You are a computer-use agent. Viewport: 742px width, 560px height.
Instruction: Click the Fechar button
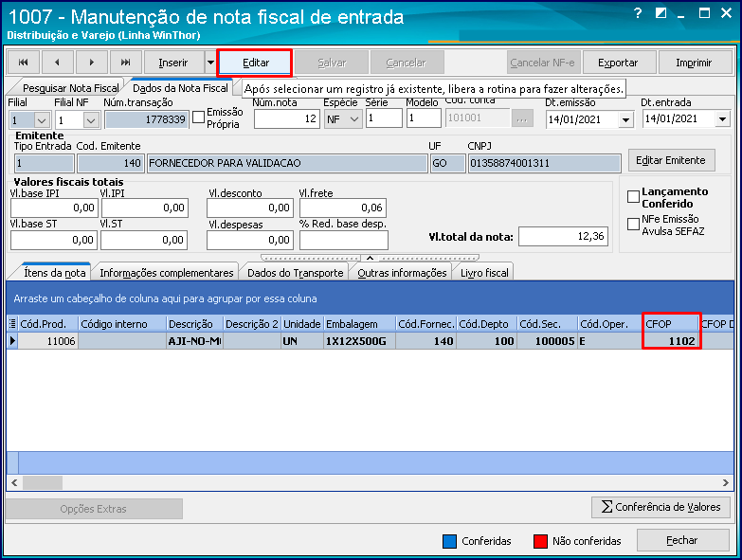pyautogui.click(x=682, y=540)
